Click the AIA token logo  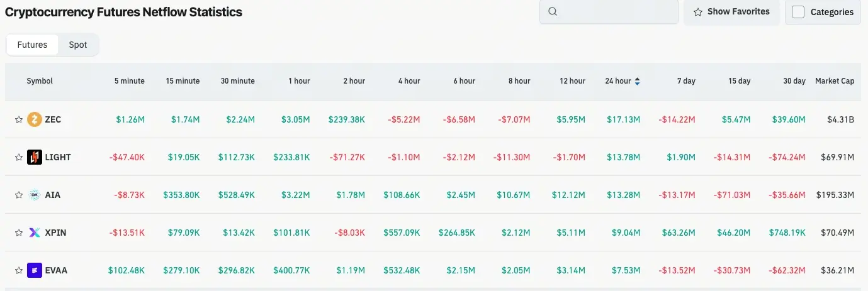(x=35, y=195)
